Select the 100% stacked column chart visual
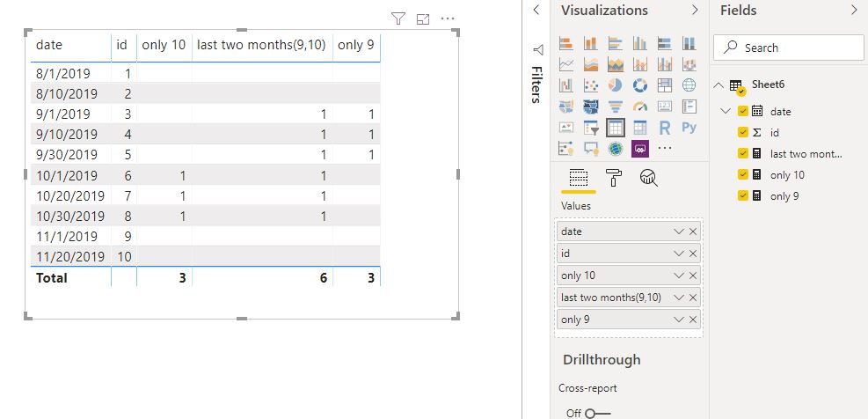This screenshot has width=868, height=419. 689,43
